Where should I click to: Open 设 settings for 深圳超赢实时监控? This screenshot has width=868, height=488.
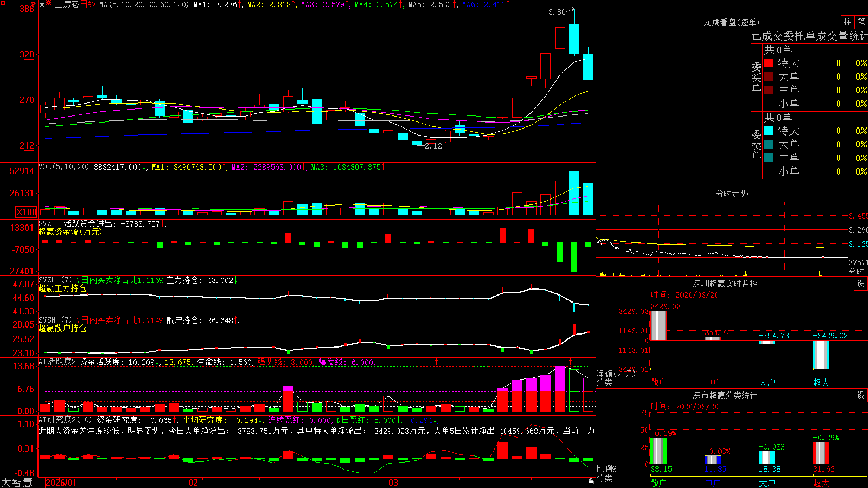coord(861,284)
